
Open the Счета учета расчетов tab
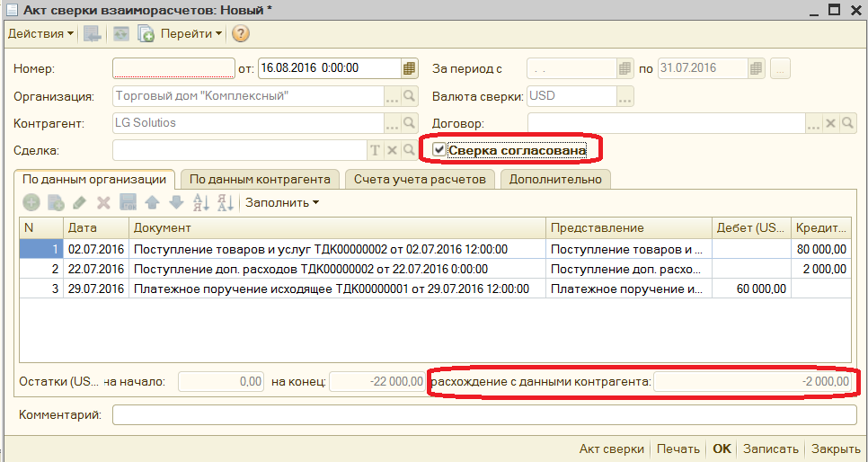coord(420,180)
